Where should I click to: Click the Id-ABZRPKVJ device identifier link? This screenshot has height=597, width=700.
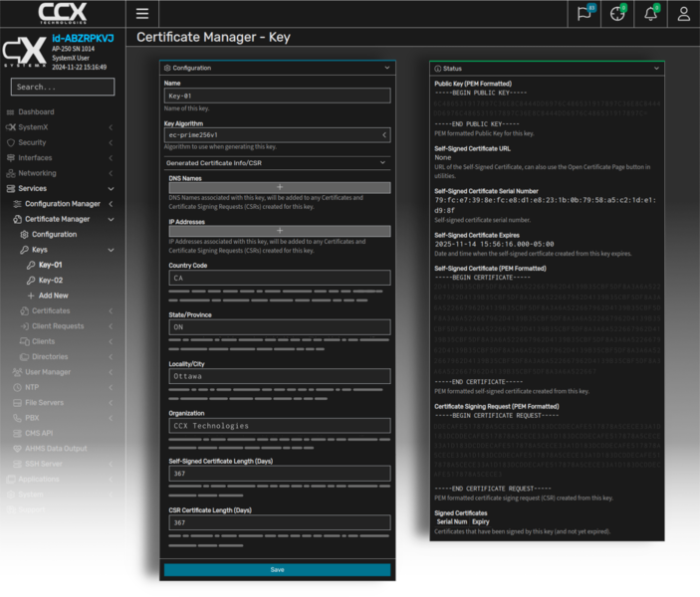tap(83, 39)
